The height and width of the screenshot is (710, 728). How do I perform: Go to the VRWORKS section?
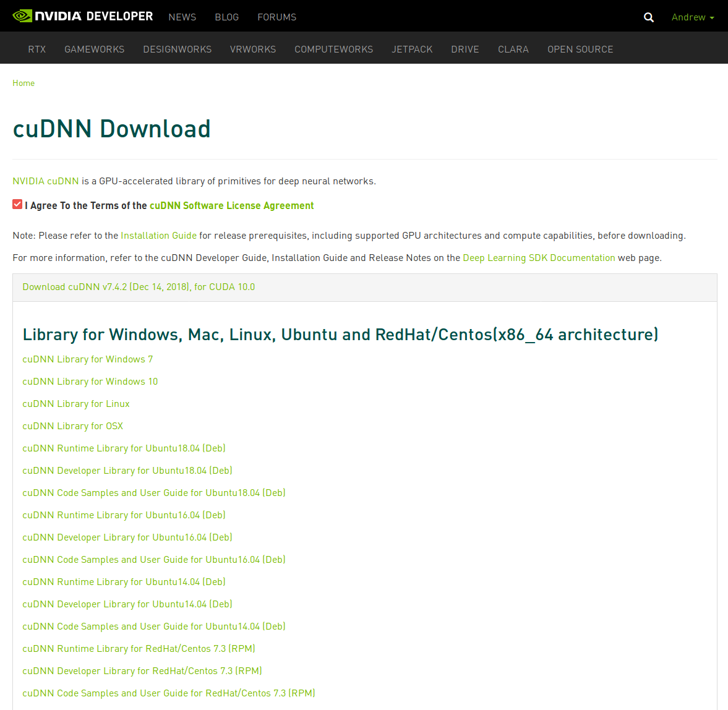tap(253, 49)
